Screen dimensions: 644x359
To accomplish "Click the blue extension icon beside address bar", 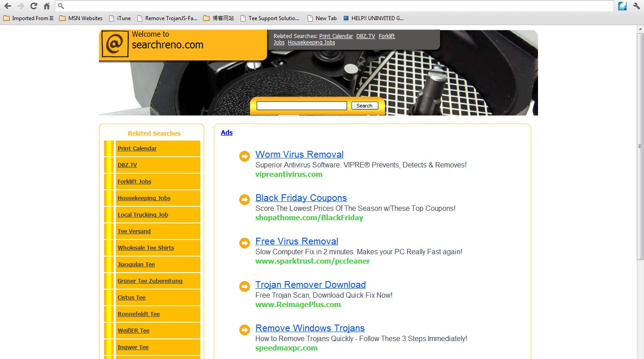I will coord(623,6).
